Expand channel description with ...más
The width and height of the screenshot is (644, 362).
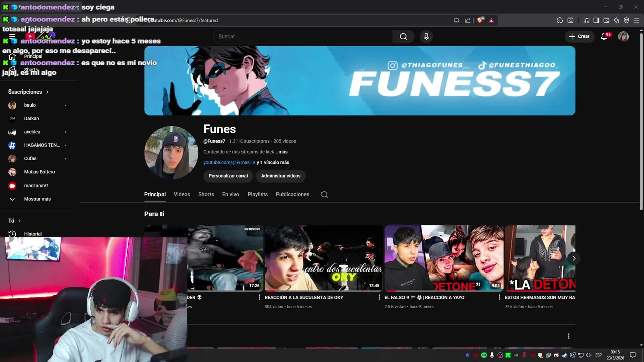[281, 152]
